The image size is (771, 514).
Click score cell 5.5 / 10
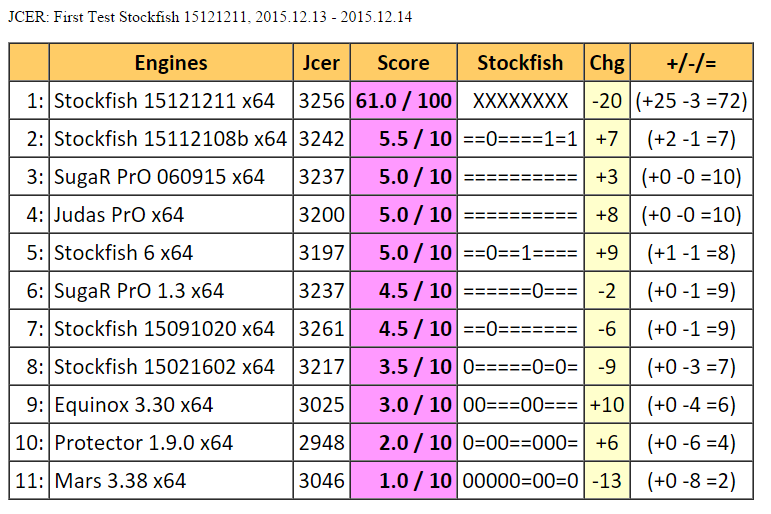(404, 139)
